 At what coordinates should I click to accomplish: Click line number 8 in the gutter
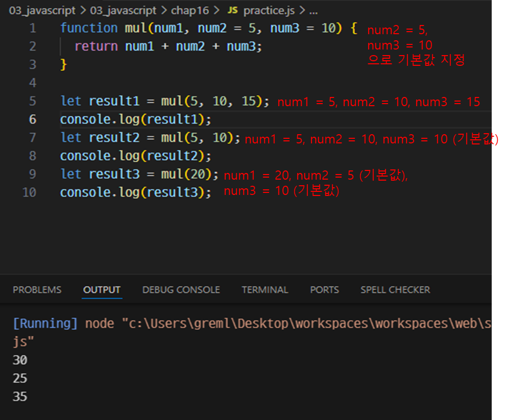tap(33, 156)
